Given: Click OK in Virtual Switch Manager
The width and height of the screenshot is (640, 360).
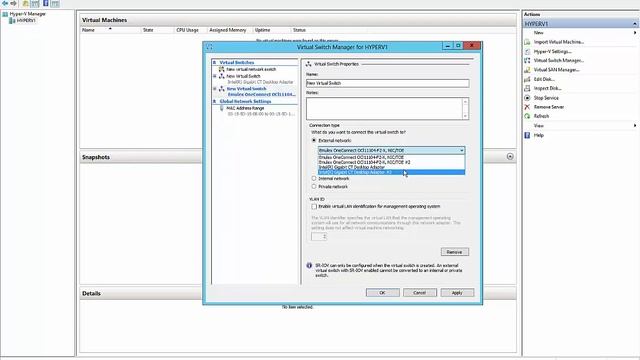Looking at the screenshot, I should click(382, 293).
